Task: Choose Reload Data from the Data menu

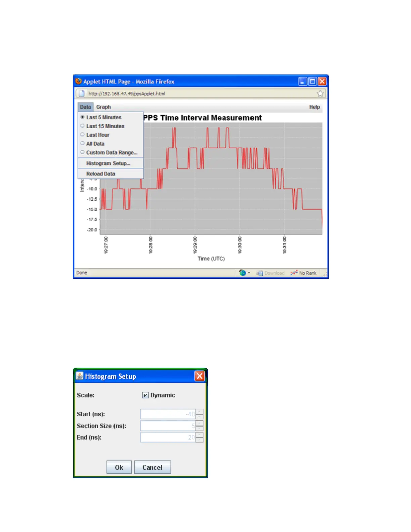Action: pyautogui.click(x=111, y=174)
